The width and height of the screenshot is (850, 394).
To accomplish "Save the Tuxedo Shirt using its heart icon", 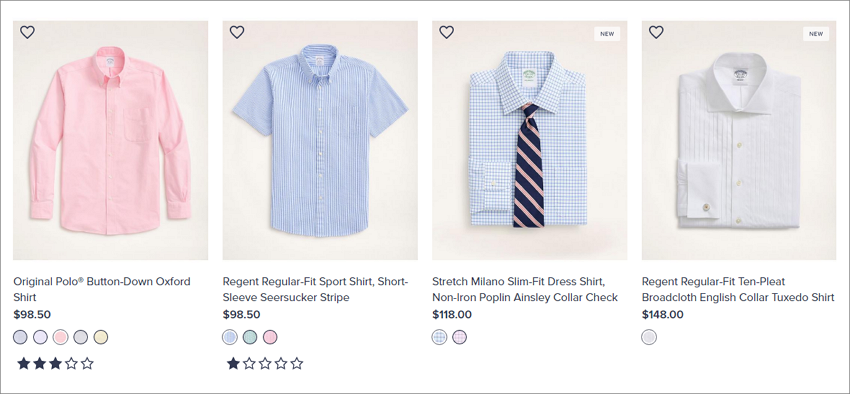I will point(656,32).
